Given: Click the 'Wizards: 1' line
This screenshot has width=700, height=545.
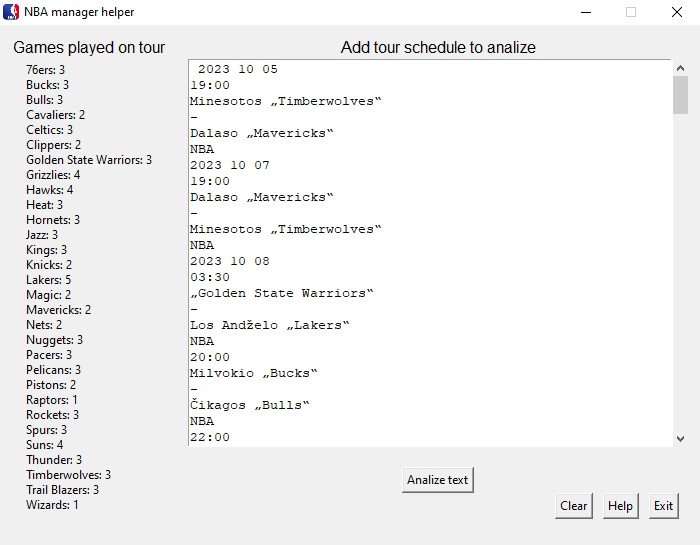Looking at the screenshot, I should (52, 505).
